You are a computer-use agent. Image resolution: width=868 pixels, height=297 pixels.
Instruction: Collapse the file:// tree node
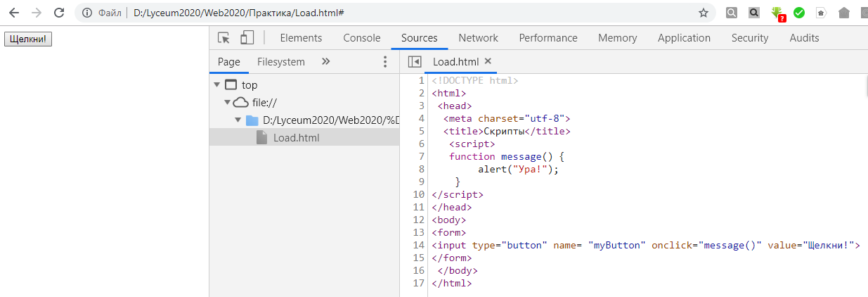pyautogui.click(x=227, y=103)
